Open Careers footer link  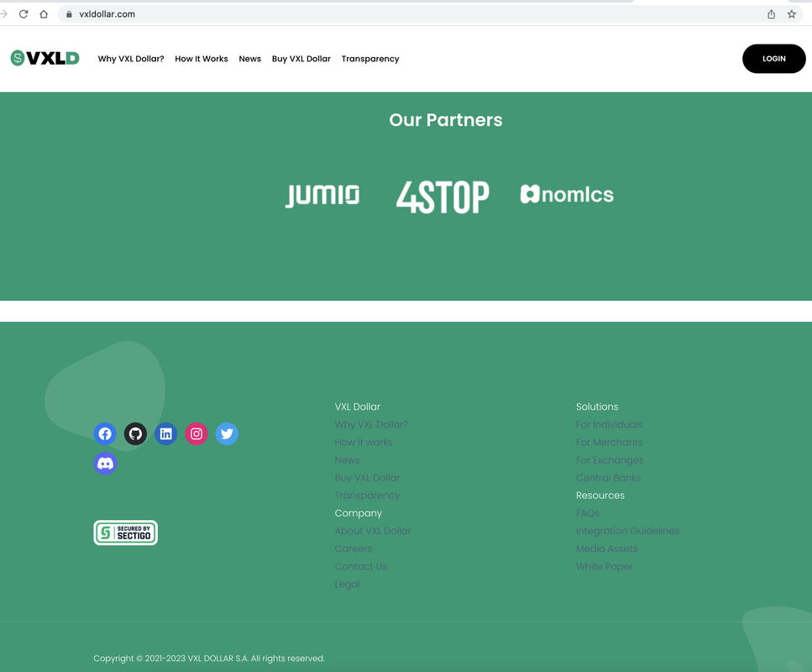[354, 549]
